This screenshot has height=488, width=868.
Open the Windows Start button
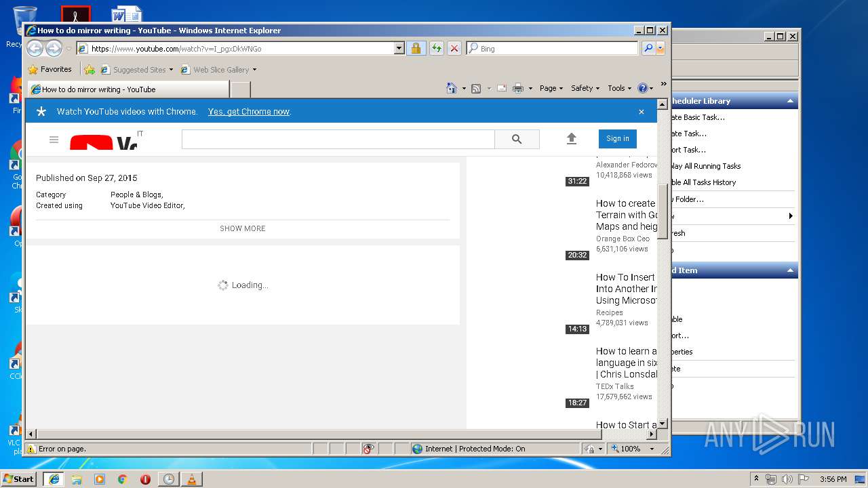point(18,479)
